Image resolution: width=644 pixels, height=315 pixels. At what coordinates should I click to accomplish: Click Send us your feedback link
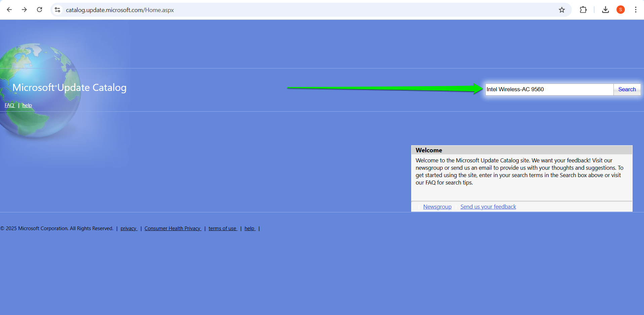(488, 207)
